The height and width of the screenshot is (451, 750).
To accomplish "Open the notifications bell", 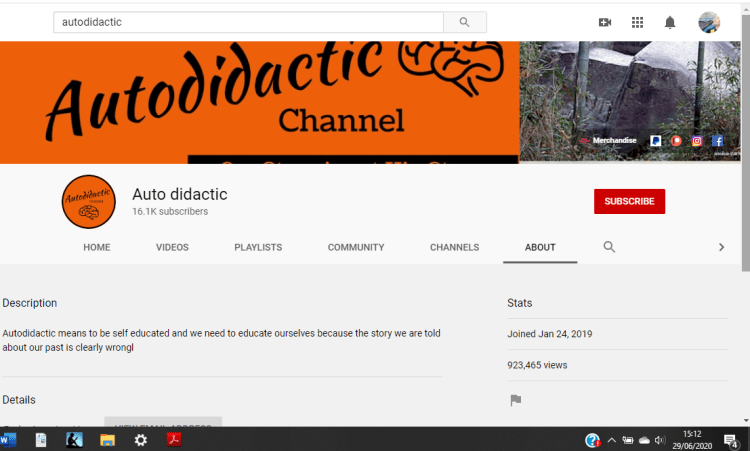I will pyautogui.click(x=670, y=22).
